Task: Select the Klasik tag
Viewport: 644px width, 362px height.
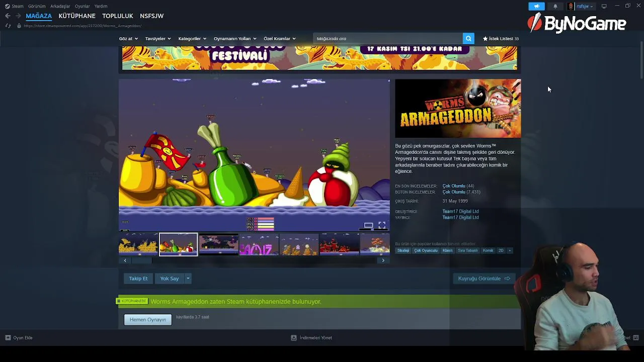Action: coord(447,250)
